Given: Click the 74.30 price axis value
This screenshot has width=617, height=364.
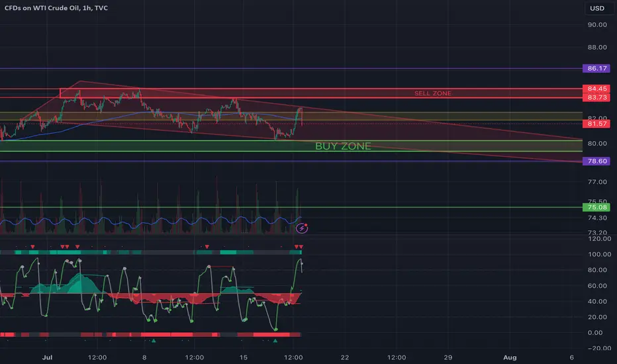Looking at the screenshot, I should tap(597, 218).
